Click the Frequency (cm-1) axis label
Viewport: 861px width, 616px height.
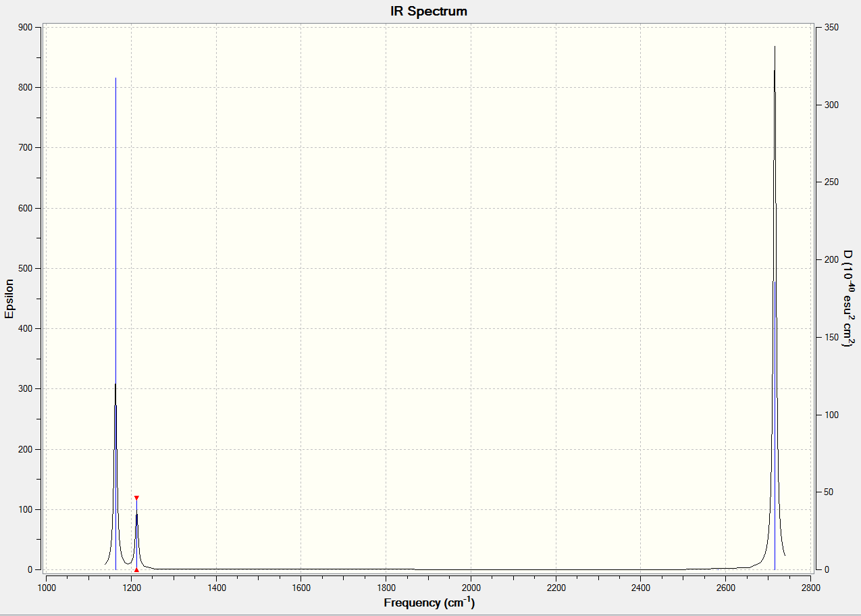(429, 602)
